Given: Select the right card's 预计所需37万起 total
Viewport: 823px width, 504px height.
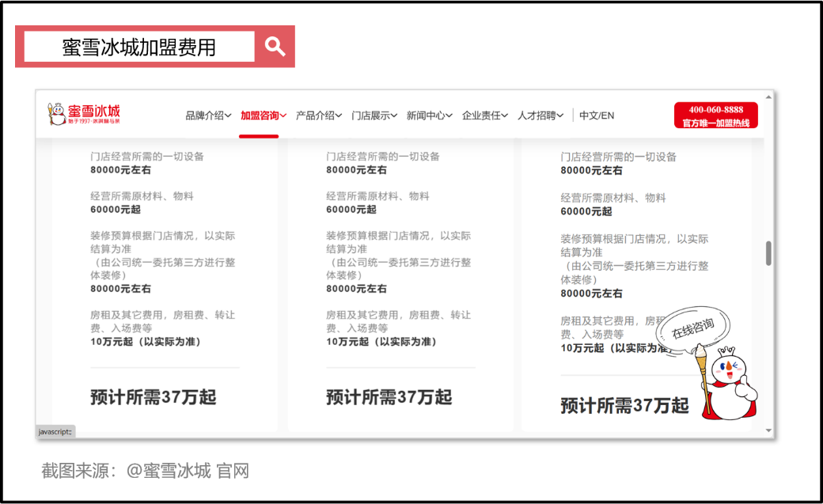Looking at the screenshot, I should (624, 405).
